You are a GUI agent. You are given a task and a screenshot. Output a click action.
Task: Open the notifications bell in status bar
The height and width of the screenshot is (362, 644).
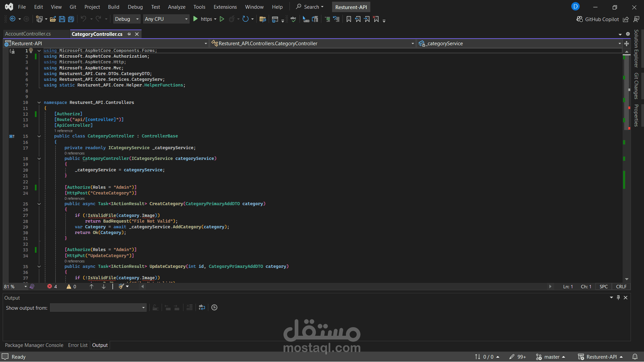pos(635,357)
